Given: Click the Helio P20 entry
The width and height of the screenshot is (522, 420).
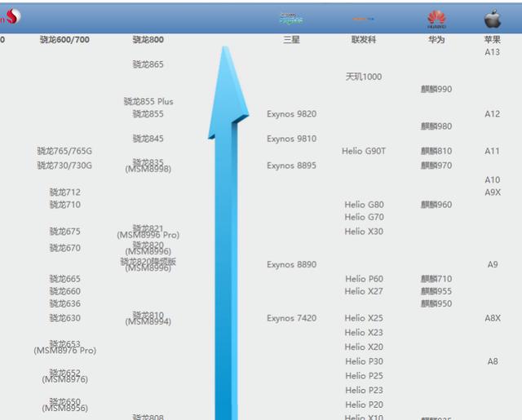Looking at the screenshot, I should point(365,405).
